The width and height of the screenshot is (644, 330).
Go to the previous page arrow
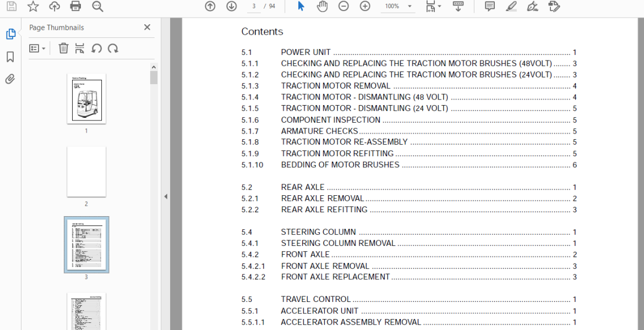[210, 7]
